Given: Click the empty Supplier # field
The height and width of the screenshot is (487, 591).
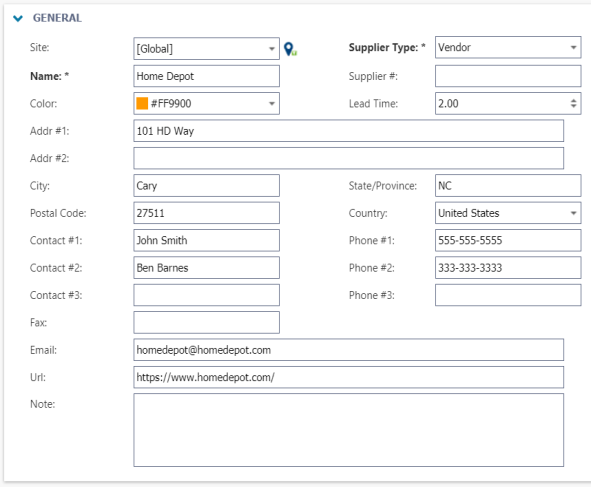Looking at the screenshot, I should [x=508, y=76].
